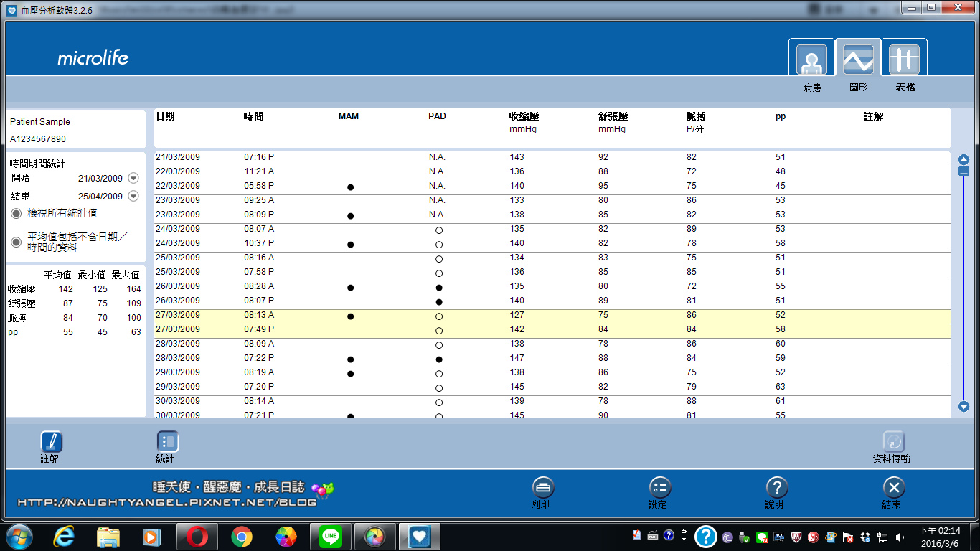This screenshot has height=551, width=980.
Task: Open Windows Media Player from taskbar
Action: (x=151, y=537)
